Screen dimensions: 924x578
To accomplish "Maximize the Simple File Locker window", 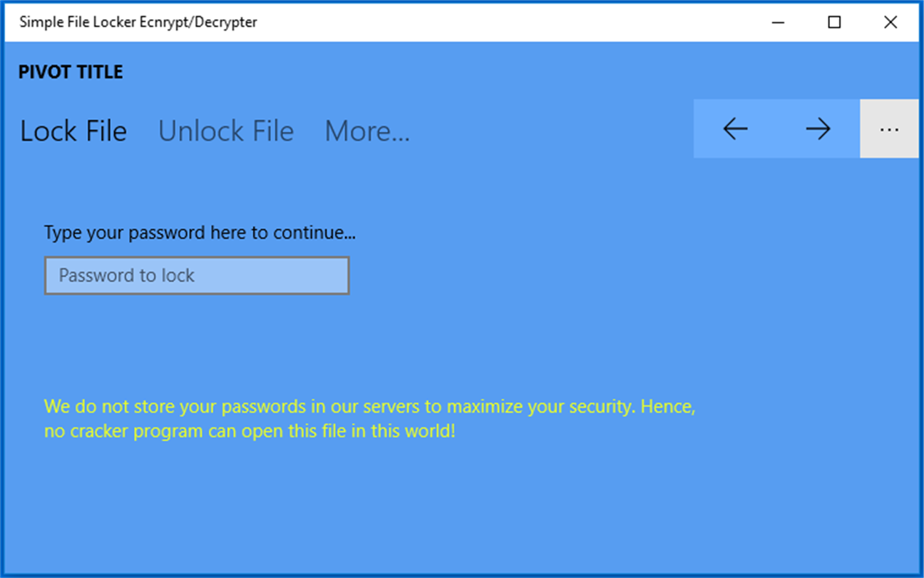I will coord(834,22).
